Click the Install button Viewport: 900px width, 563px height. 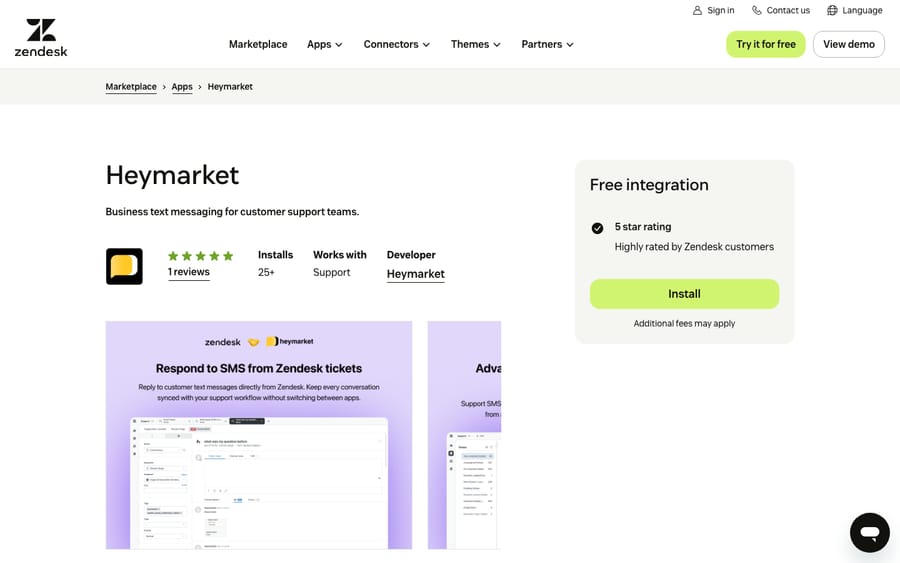(x=684, y=294)
